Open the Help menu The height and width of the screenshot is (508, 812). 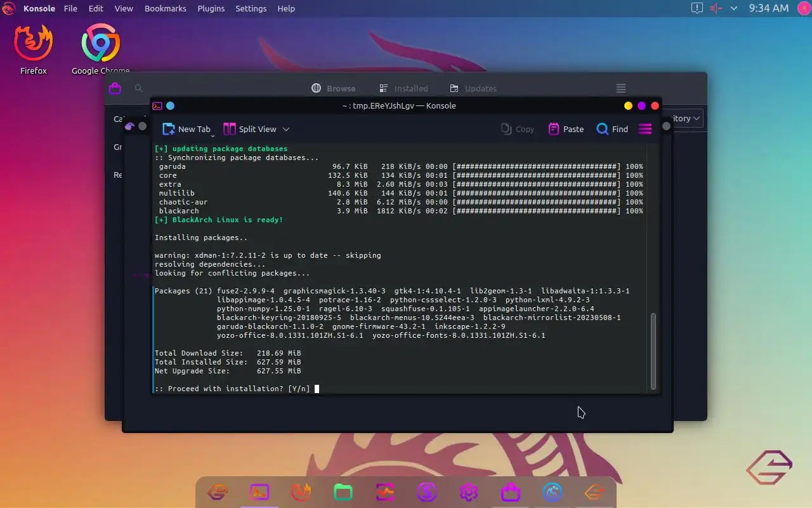tap(286, 8)
